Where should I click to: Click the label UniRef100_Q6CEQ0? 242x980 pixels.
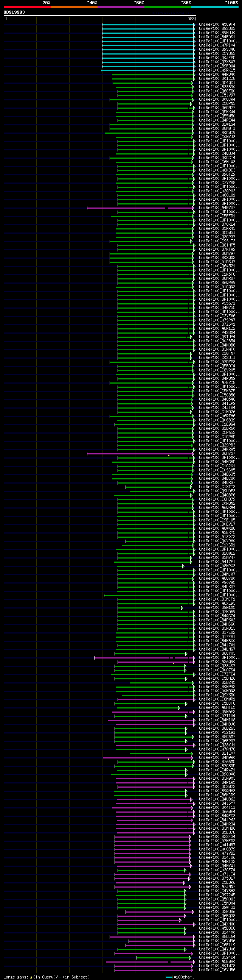pyautogui.click(x=217, y=91)
